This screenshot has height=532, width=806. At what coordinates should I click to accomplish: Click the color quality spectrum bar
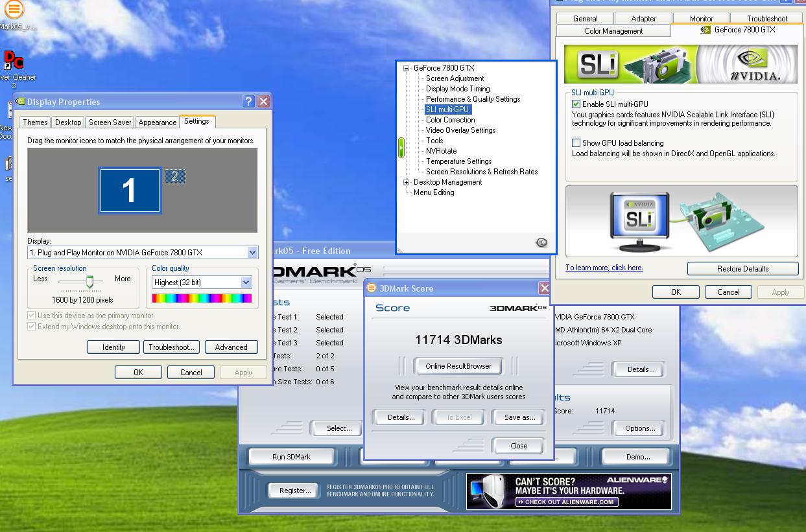(x=202, y=298)
